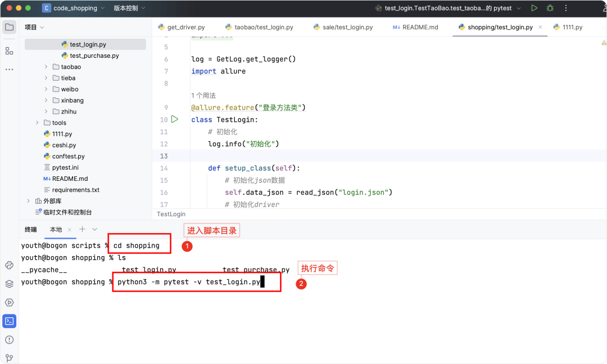Close the 本地 terminal tab
The width and height of the screenshot is (607, 364).
click(69, 230)
